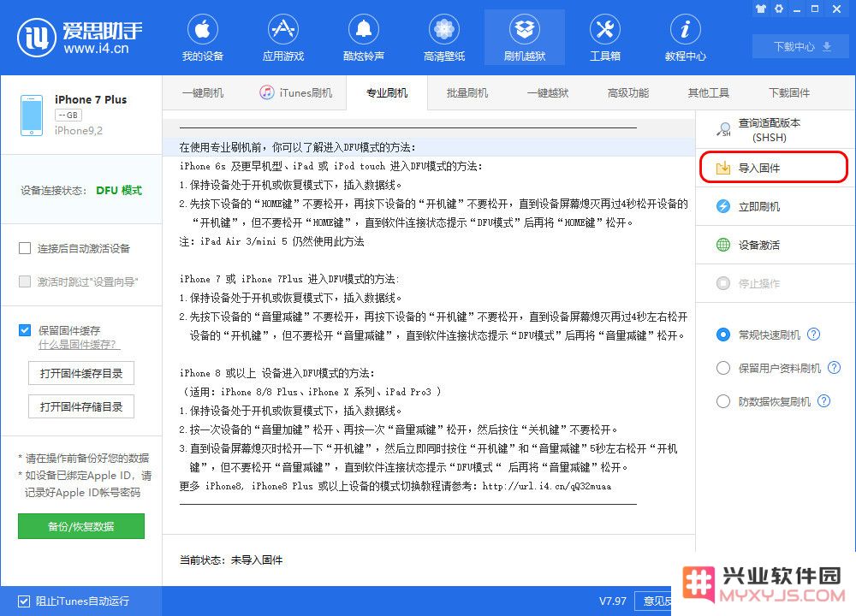856x616 pixels.
Task: Open 教程中心 info icon
Action: point(685,29)
